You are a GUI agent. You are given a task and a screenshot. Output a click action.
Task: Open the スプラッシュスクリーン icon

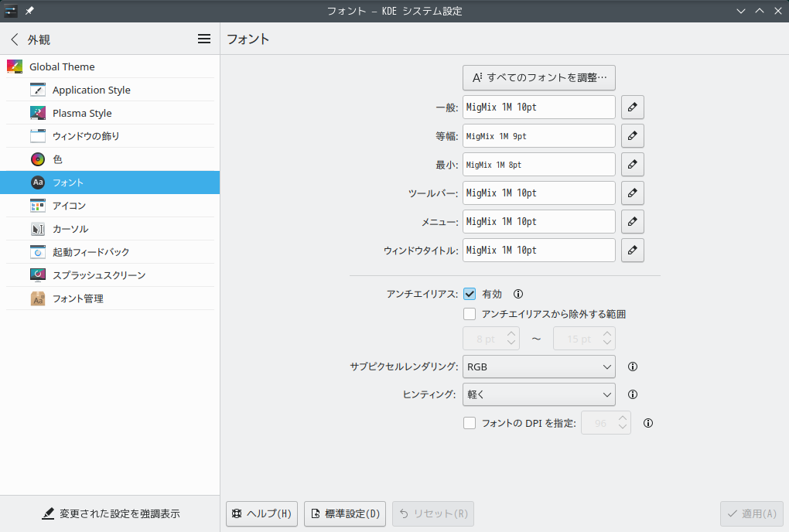pyautogui.click(x=38, y=275)
